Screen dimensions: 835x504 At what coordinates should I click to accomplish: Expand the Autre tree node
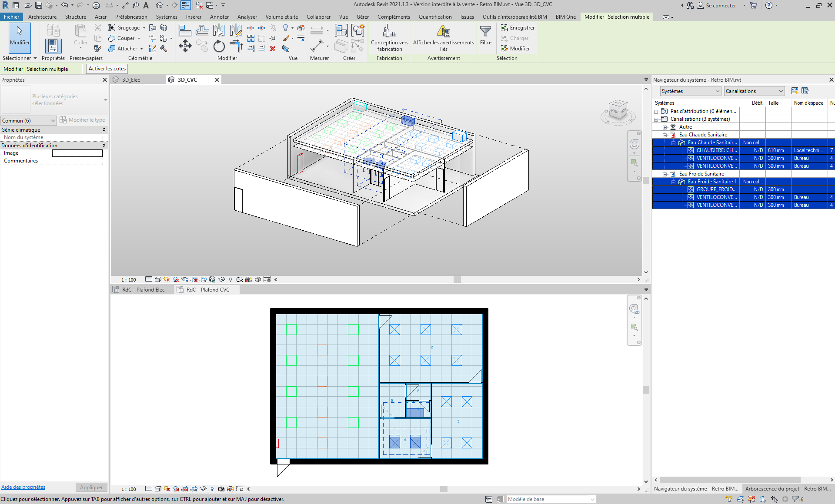665,127
